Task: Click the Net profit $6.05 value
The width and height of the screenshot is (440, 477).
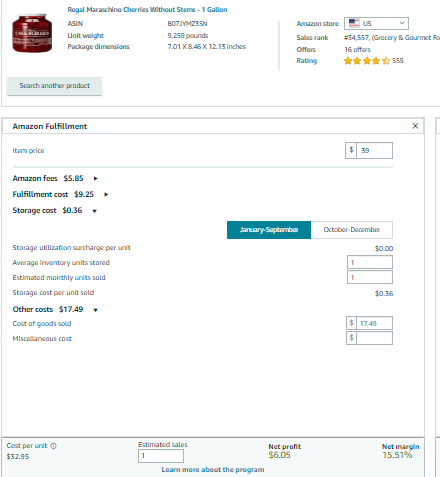Action: [279, 455]
